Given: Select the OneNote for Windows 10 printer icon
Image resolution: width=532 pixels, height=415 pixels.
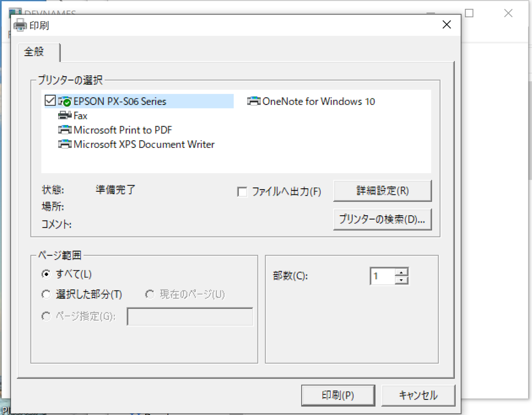Looking at the screenshot, I should pos(254,101).
